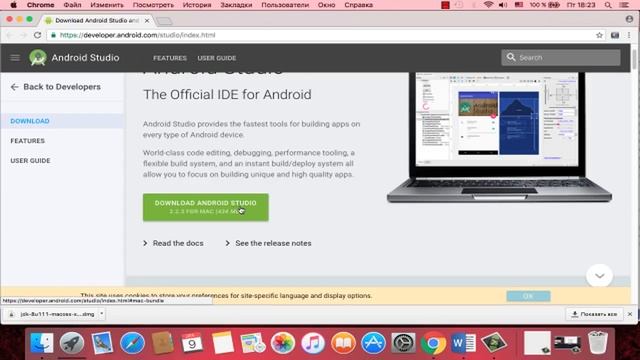Open the Trash in the dock

coord(598,342)
